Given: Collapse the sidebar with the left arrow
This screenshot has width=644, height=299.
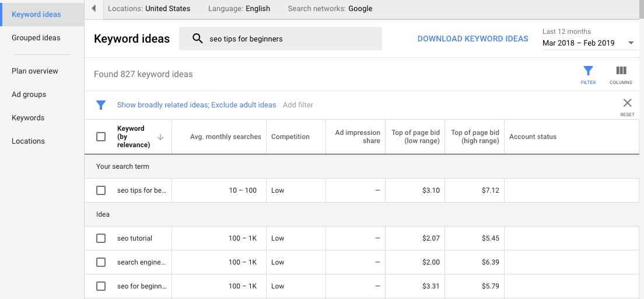Looking at the screenshot, I should point(94,9).
